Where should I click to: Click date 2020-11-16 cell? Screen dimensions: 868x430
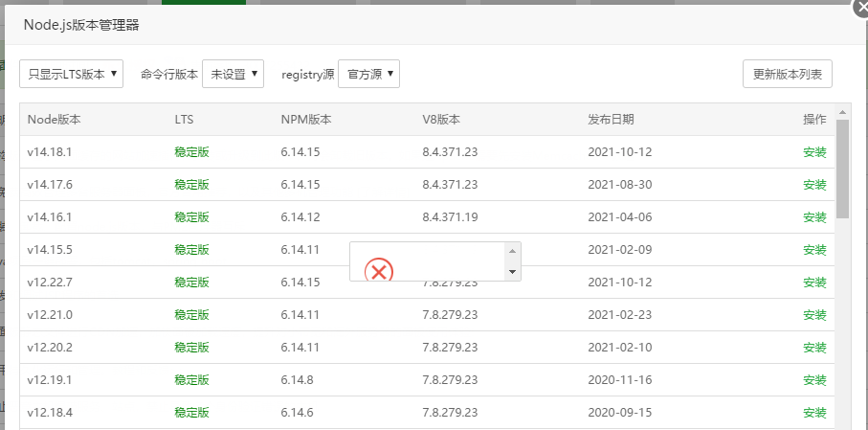click(x=620, y=380)
